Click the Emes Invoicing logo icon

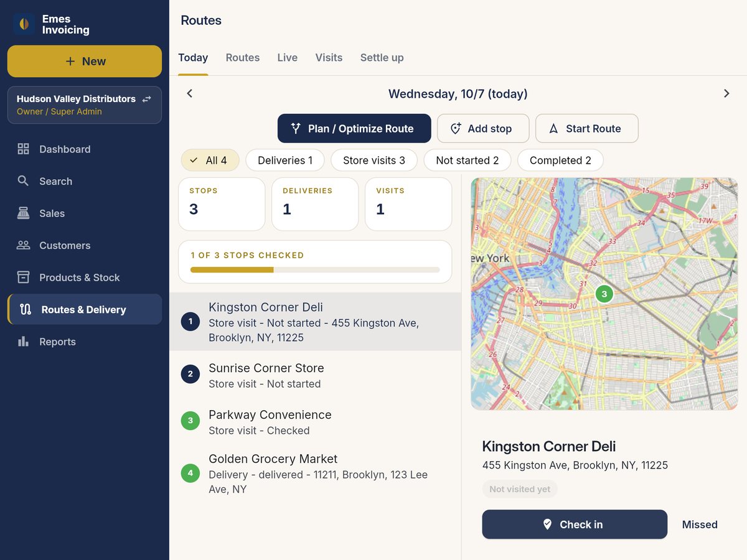(x=24, y=24)
